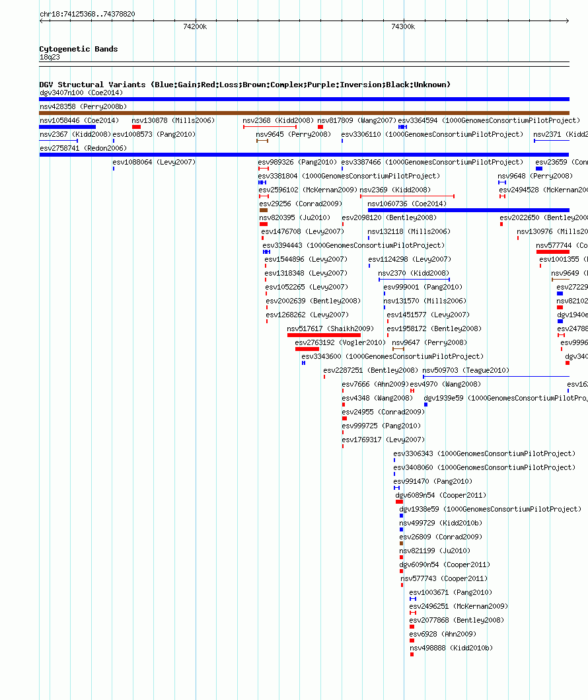Click the 74300k ruler marker

pyautogui.click(x=403, y=27)
